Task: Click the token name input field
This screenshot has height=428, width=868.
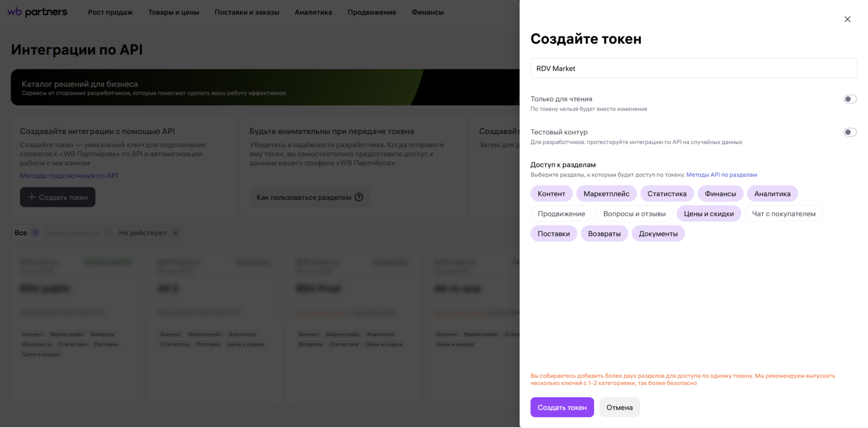Action: coord(693,68)
